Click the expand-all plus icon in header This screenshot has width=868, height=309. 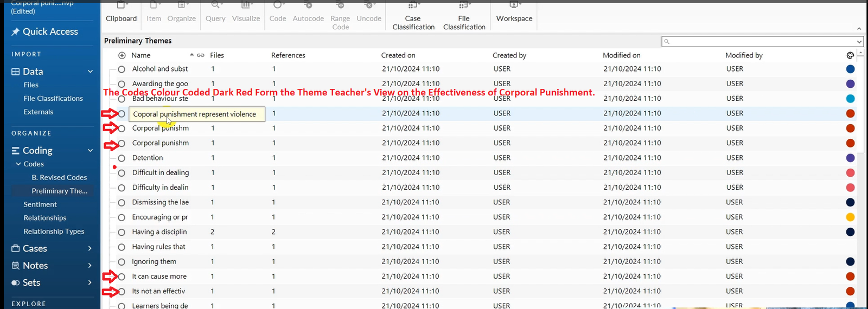[122, 55]
